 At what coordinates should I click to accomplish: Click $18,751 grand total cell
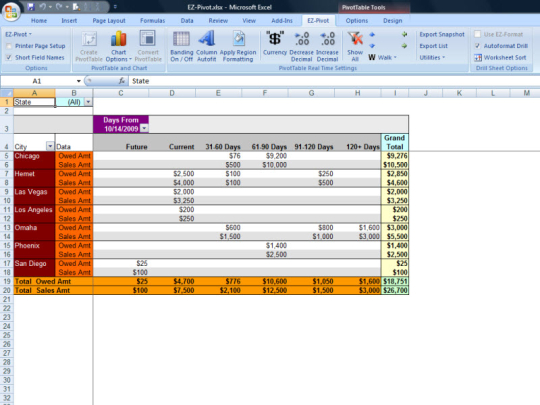tap(395, 281)
